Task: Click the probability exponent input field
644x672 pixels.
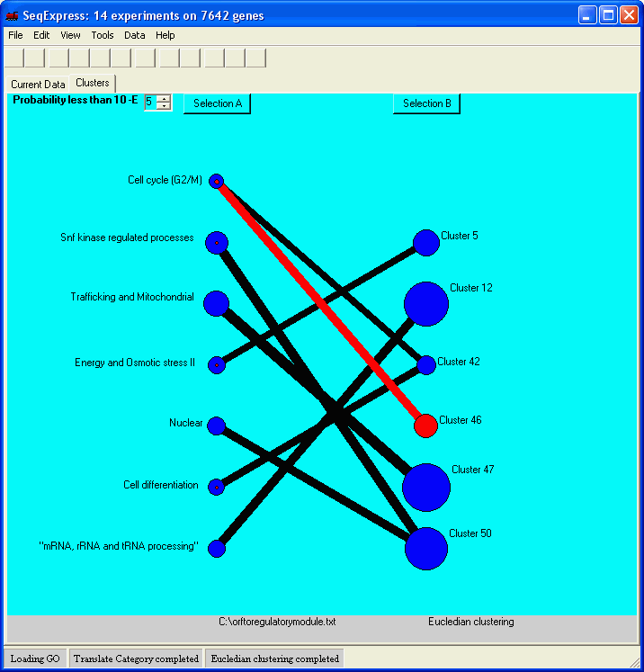Action: point(149,103)
